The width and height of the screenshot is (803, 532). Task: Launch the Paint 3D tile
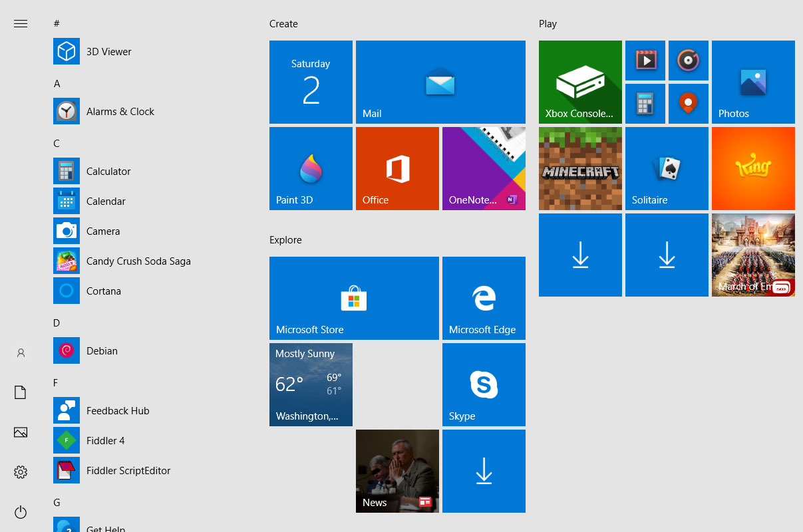(x=311, y=168)
